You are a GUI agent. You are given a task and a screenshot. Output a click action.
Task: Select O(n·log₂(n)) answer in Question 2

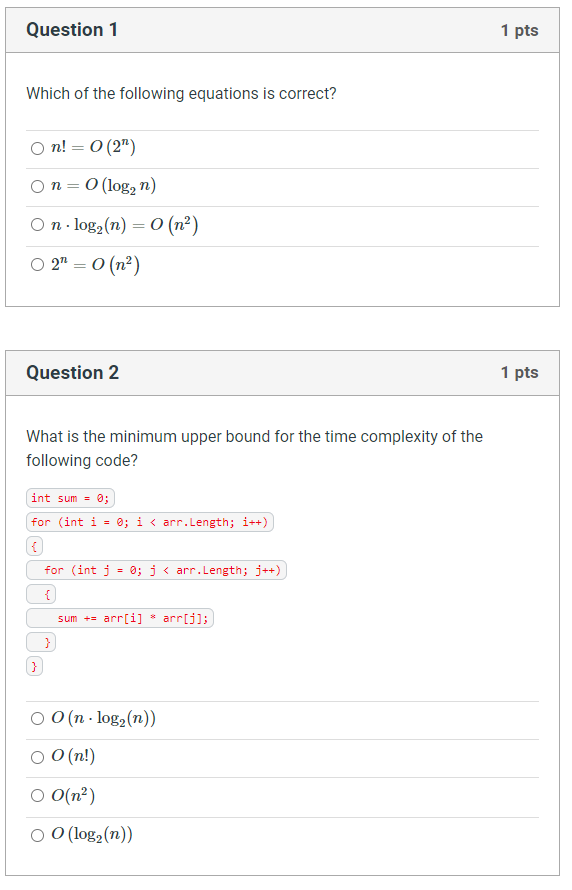pos(37,720)
